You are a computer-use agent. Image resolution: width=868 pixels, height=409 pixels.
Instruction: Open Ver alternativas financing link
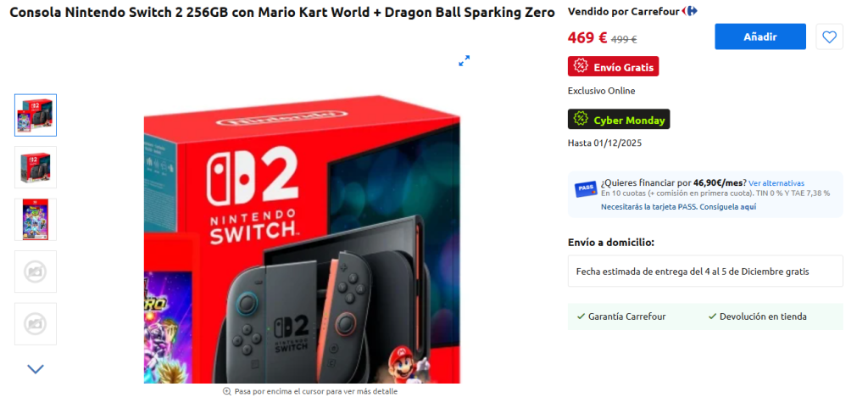coord(776,183)
